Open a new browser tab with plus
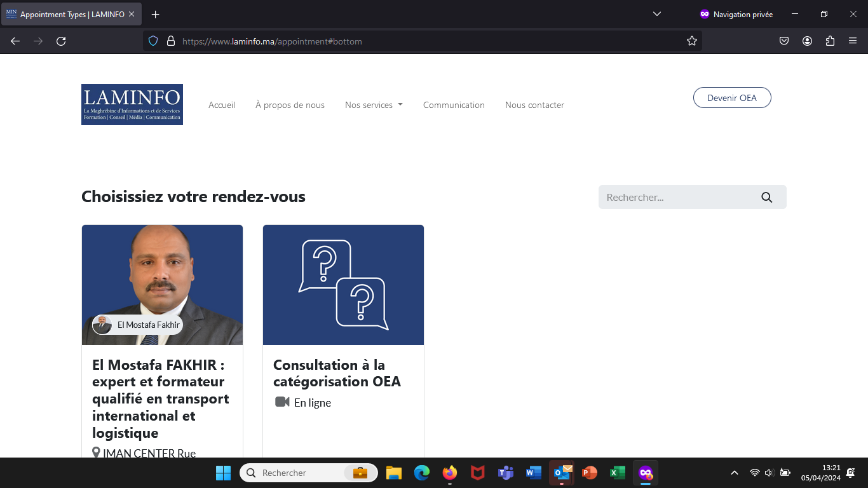Viewport: 868px width, 488px height. pos(156,14)
